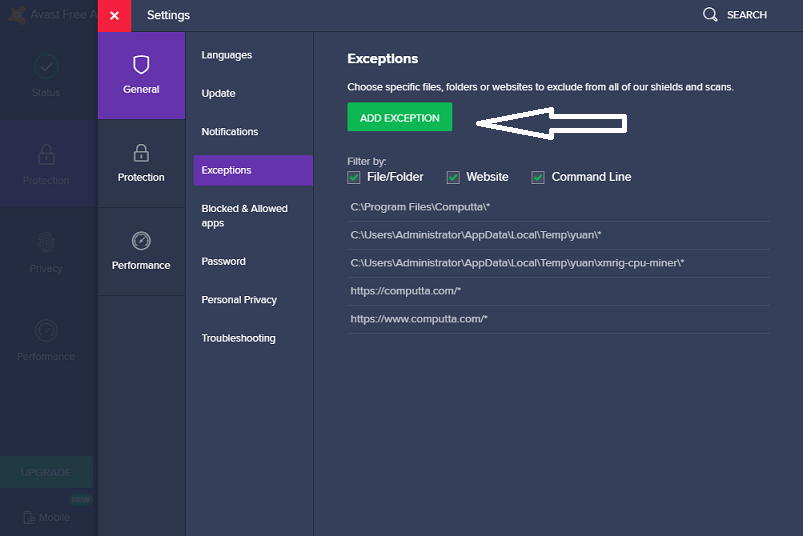Select the Exceptions menu item
The height and width of the screenshot is (536, 803).
tap(253, 170)
